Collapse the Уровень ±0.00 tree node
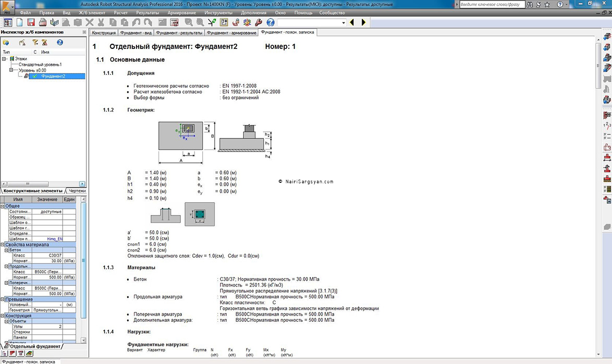Image resolution: width=612 pixels, height=364 pixels. [x=11, y=70]
